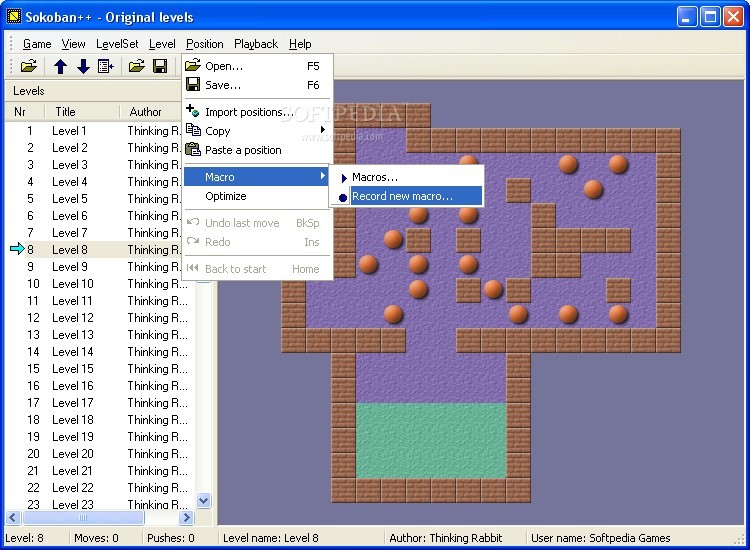Select Level 18 in the list
The height and width of the screenshot is (550, 750).
pos(100,419)
